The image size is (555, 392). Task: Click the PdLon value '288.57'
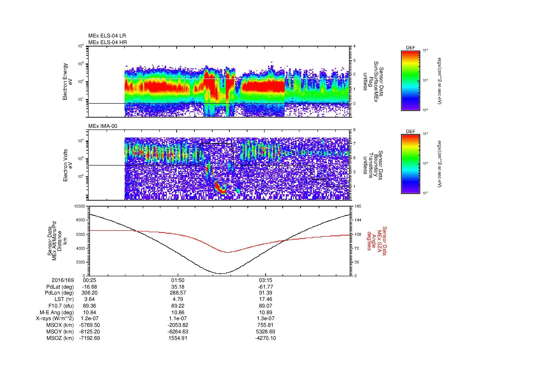click(x=178, y=293)
